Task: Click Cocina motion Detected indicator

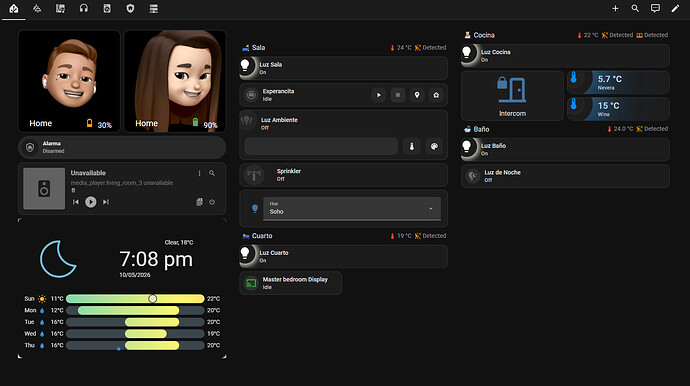Action: click(x=617, y=35)
